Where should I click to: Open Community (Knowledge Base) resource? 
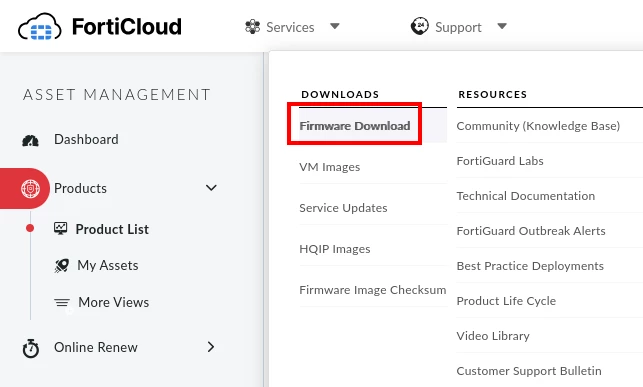pos(538,126)
